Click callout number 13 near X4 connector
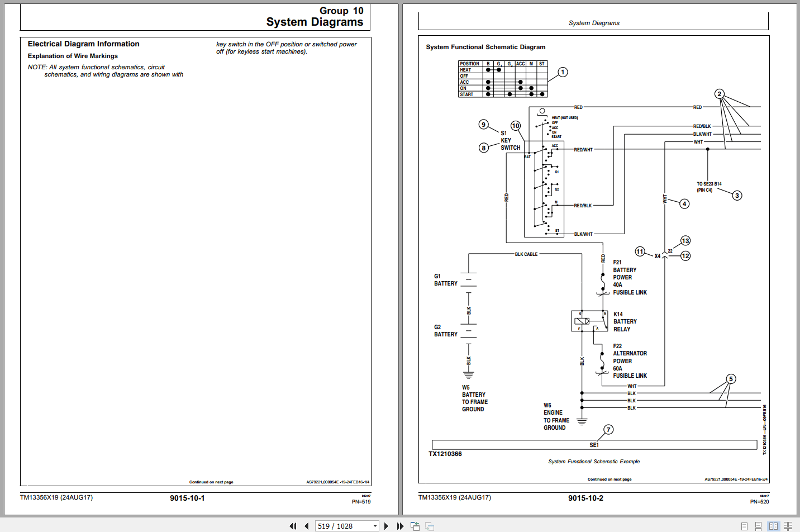Image resolution: width=800 pixels, height=532 pixels. coord(685,241)
